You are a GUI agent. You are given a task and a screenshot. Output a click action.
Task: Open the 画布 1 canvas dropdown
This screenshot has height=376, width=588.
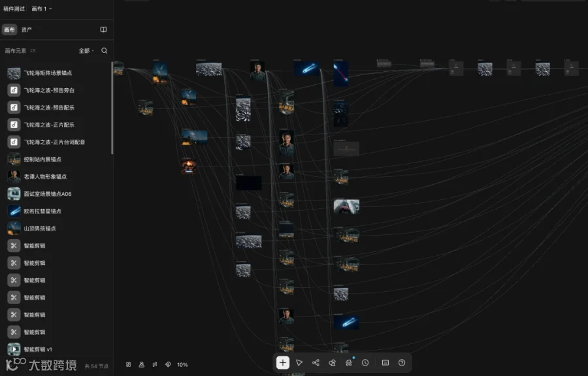tap(42, 8)
